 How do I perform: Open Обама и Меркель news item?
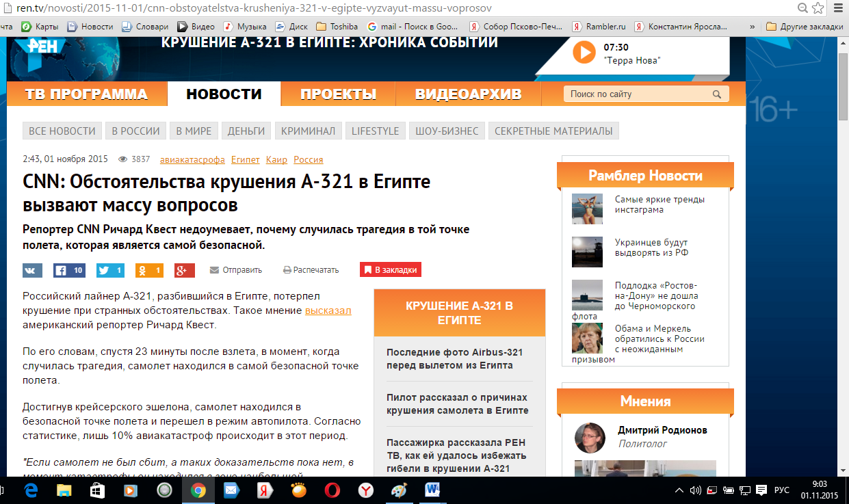coord(659,339)
